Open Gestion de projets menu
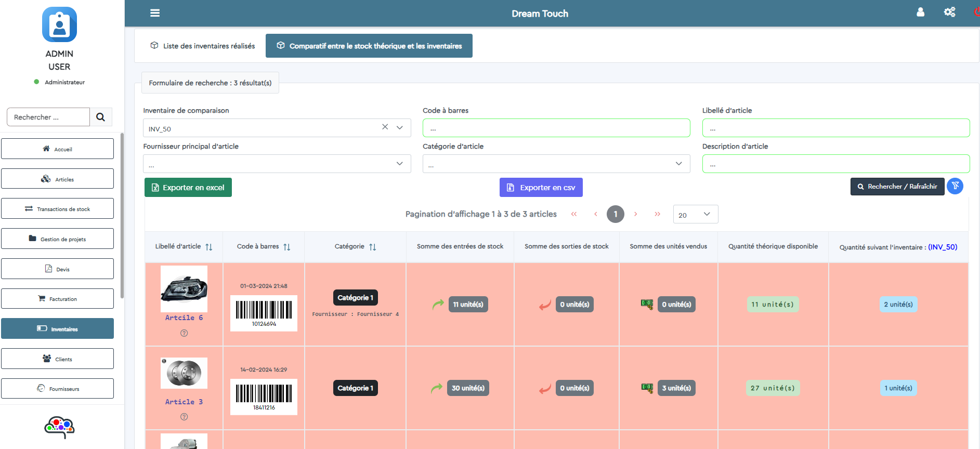This screenshot has height=449, width=980. pyautogui.click(x=57, y=239)
